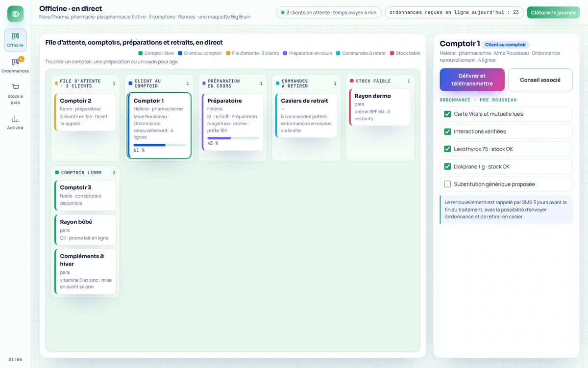The image size is (588, 368).
Task: Click the 01:06 clock in sidebar
Action: (x=15, y=360)
